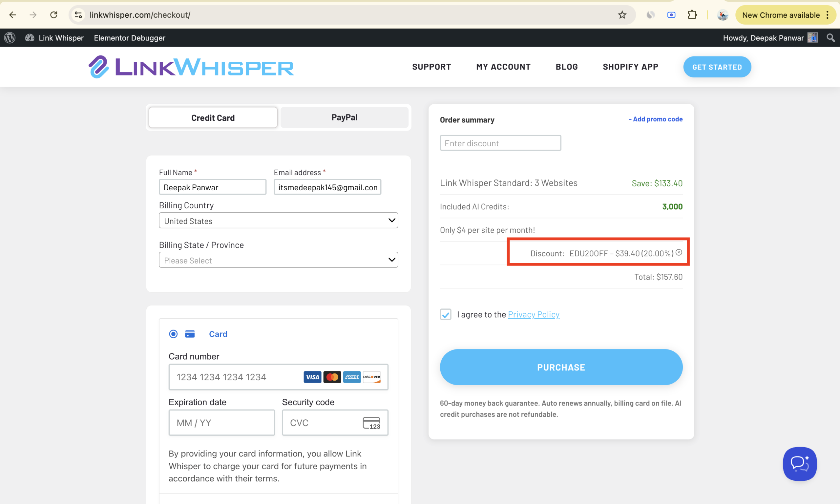840x504 pixels.
Task: Reload the checkout page
Action: point(53,15)
